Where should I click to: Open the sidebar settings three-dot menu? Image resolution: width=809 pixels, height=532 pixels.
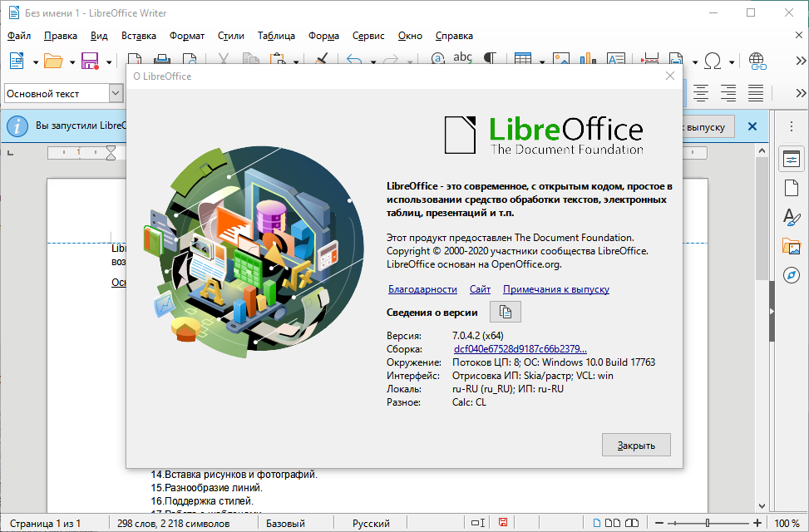(792, 126)
